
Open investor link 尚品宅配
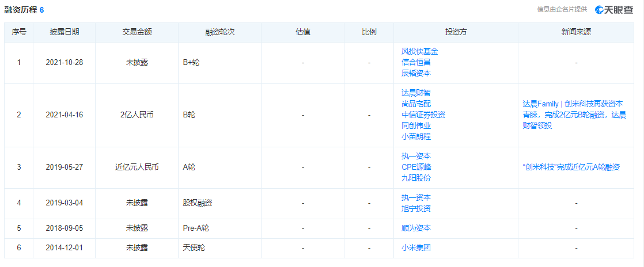(x=416, y=104)
